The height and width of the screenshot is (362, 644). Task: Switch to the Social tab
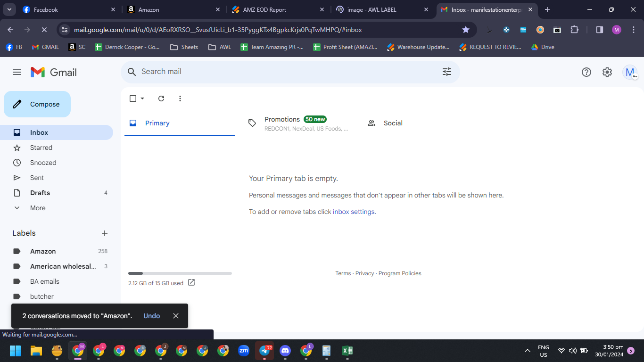click(418, 123)
